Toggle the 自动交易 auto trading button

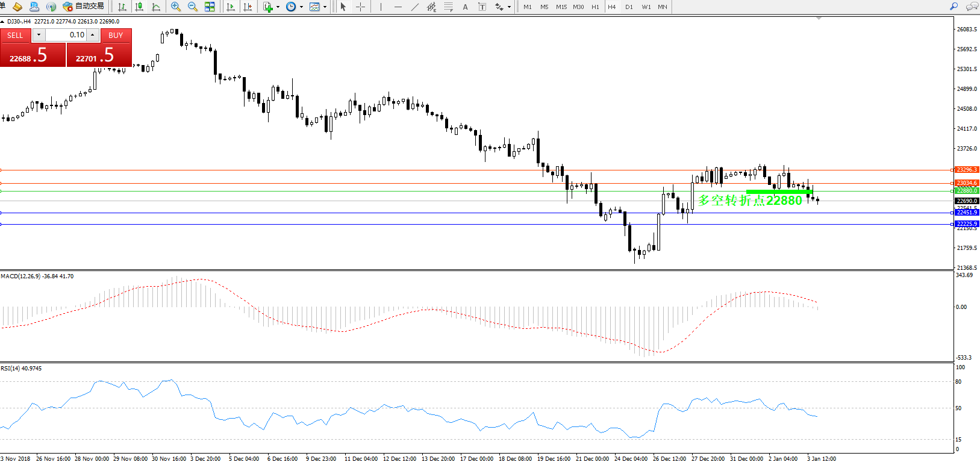84,7
